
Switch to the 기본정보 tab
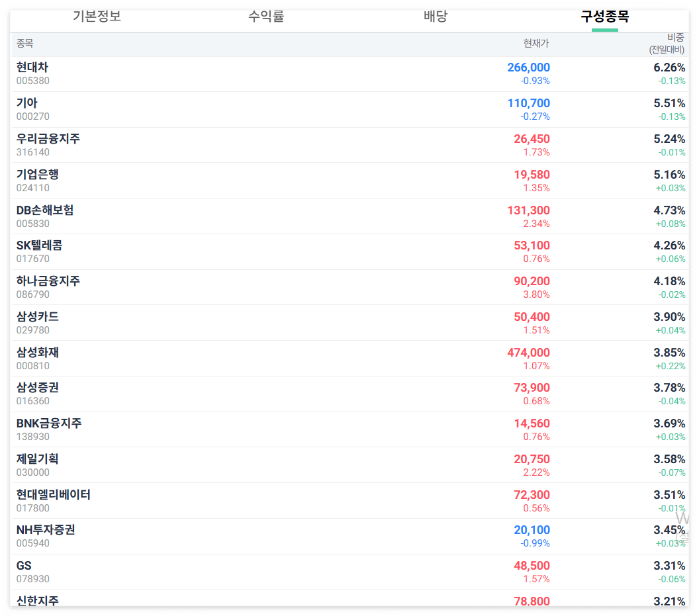click(x=97, y=17)
